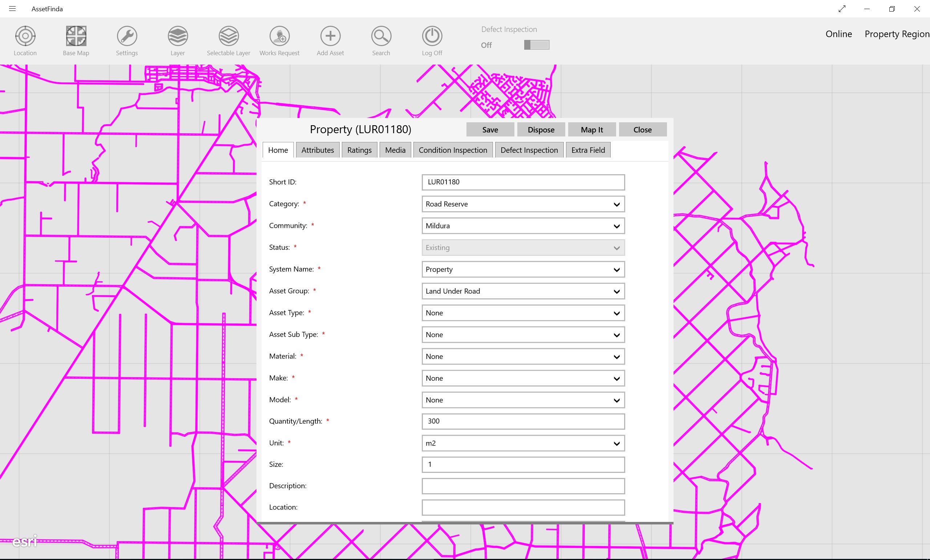Open the Unit dropdown showing m2
The height and width of the screenshot is (560, 930).
pyautogui.click(x=523, y=443)
